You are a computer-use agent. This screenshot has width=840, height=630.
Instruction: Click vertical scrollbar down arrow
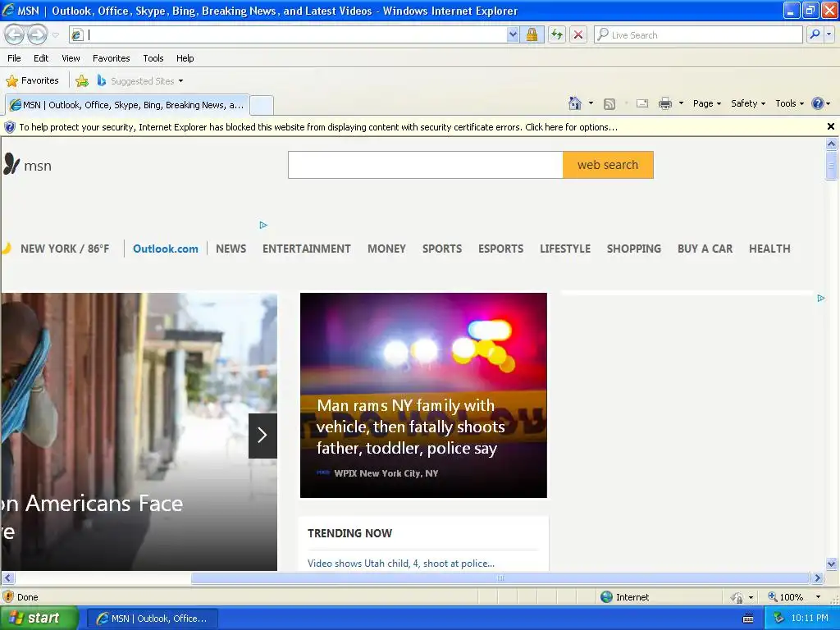coord(832,564)
